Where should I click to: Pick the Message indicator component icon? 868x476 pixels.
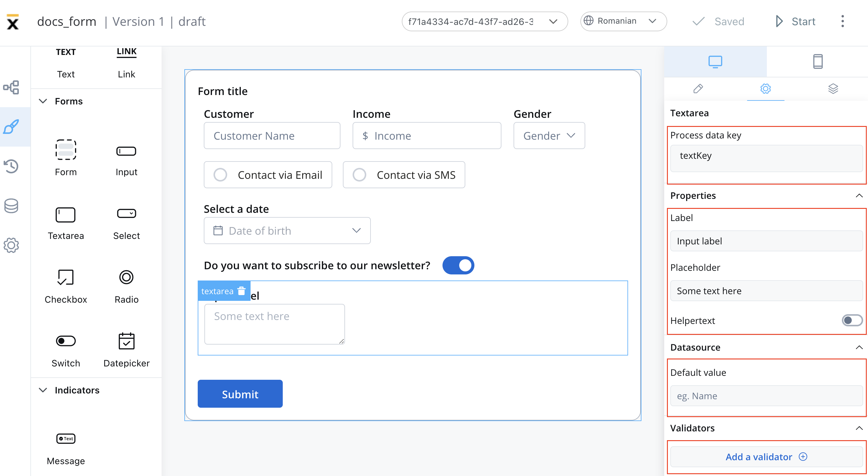point(66,439)
